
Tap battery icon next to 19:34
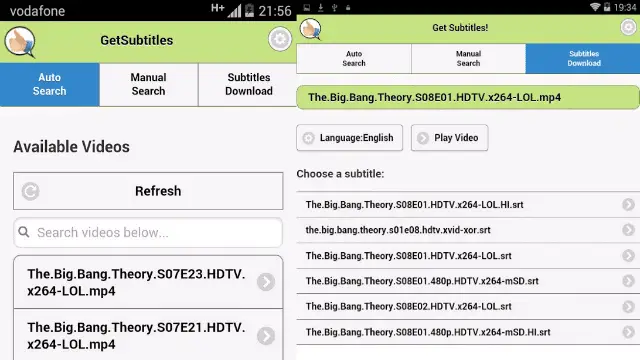click(x=607, y=7)
